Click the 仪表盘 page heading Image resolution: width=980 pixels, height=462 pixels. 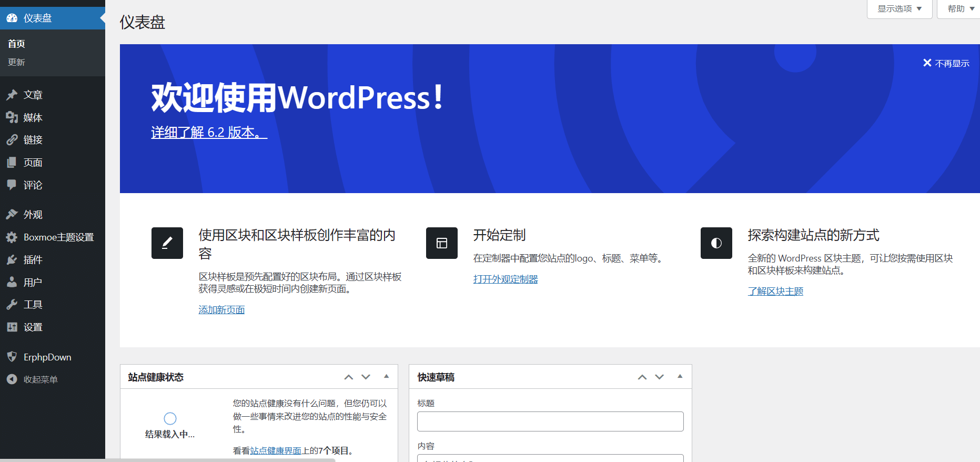pos(142,22)
